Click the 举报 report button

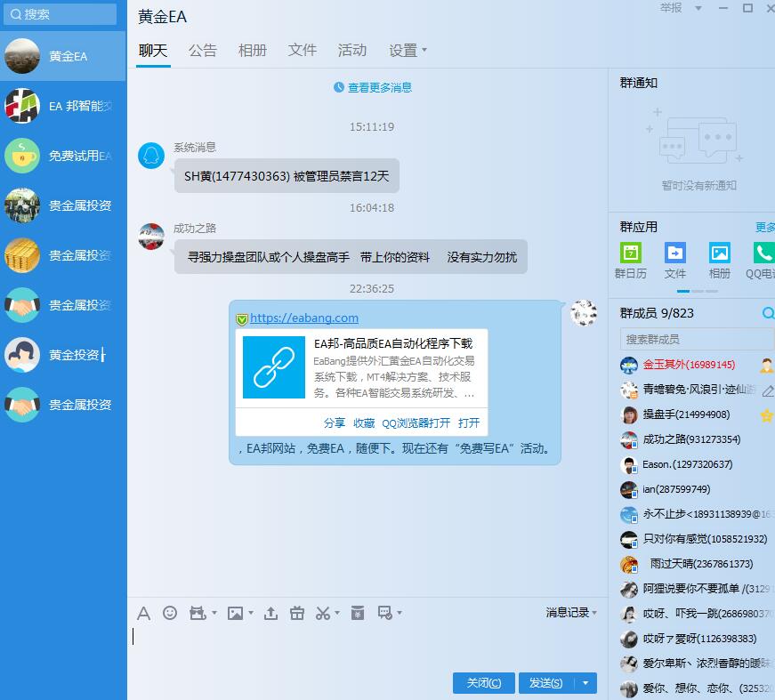point(671,8)
